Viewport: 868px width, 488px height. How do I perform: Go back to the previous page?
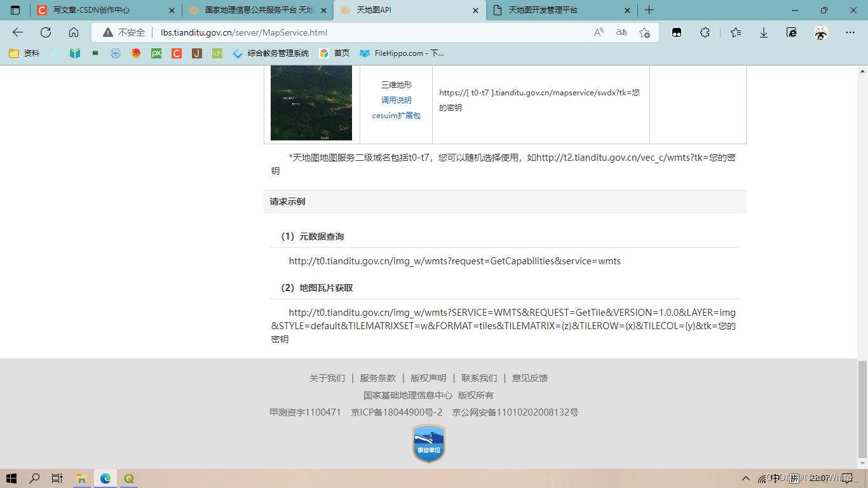(x=18, y=32)
